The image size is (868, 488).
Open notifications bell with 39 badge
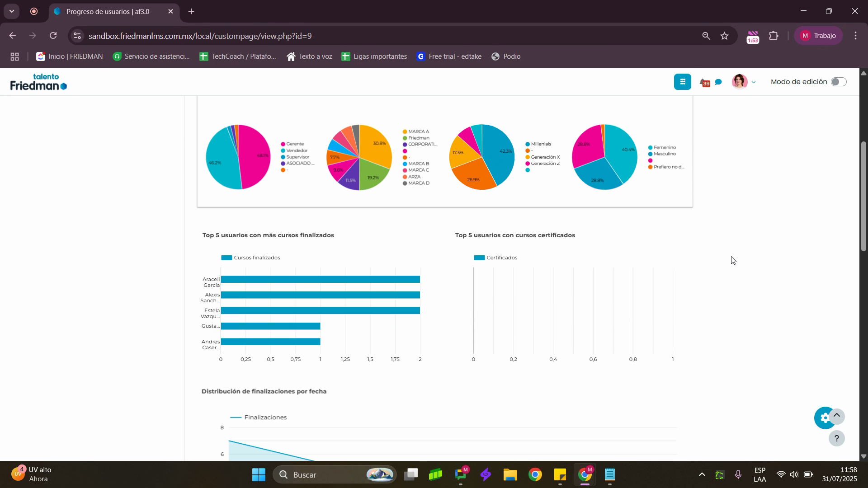tap(704, 82)
